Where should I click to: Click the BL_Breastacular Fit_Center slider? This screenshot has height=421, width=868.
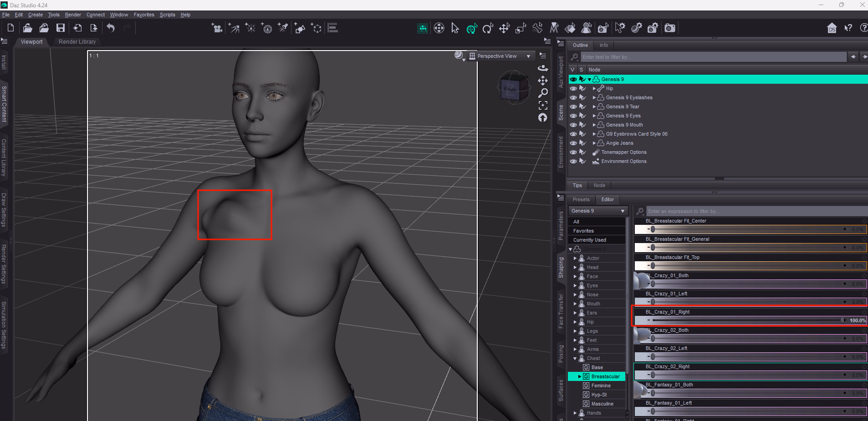point(750,229)
